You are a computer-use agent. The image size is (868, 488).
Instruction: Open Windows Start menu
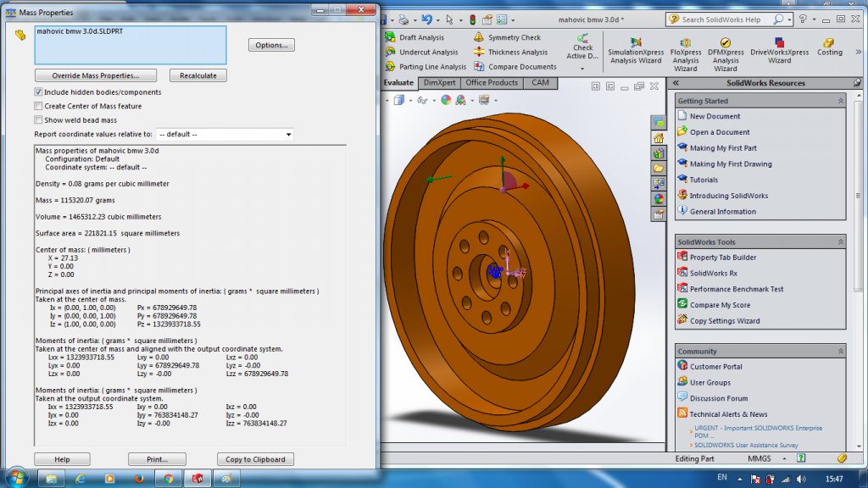16,478
